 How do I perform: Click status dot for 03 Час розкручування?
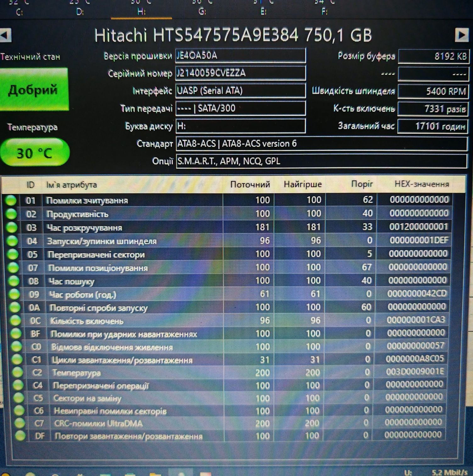12,228
